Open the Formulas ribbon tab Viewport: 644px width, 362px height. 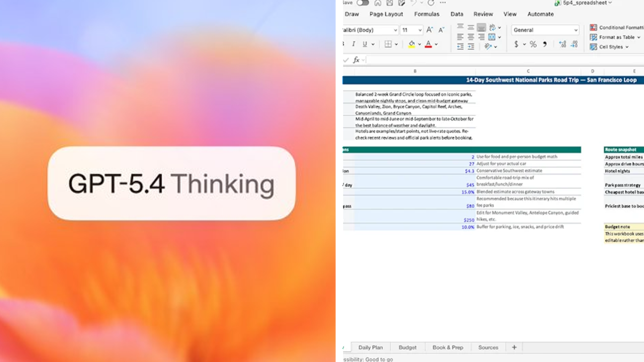(x=426, y=14)
